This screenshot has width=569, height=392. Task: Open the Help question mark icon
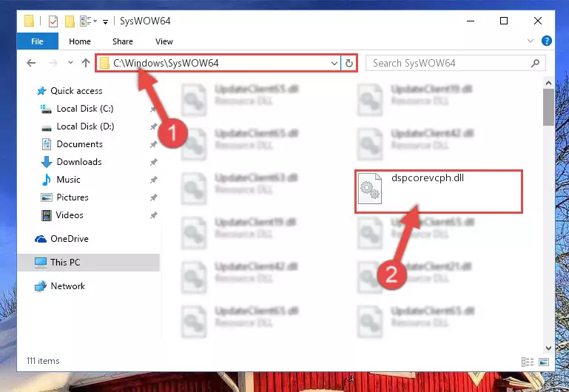tap(547, 41)
